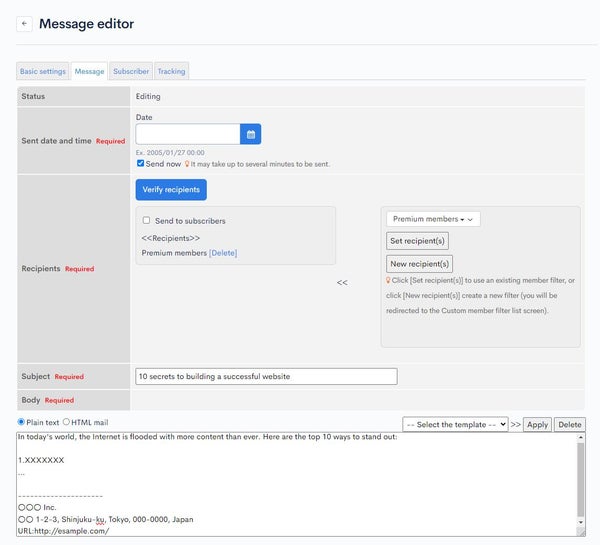Click the [Delete] link for Premium members

point(223,253)
